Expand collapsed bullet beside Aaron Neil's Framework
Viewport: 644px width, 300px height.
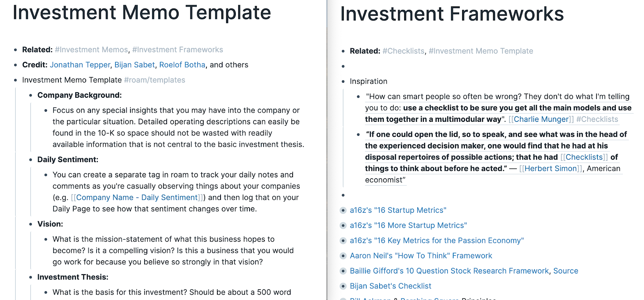(343, 256)
